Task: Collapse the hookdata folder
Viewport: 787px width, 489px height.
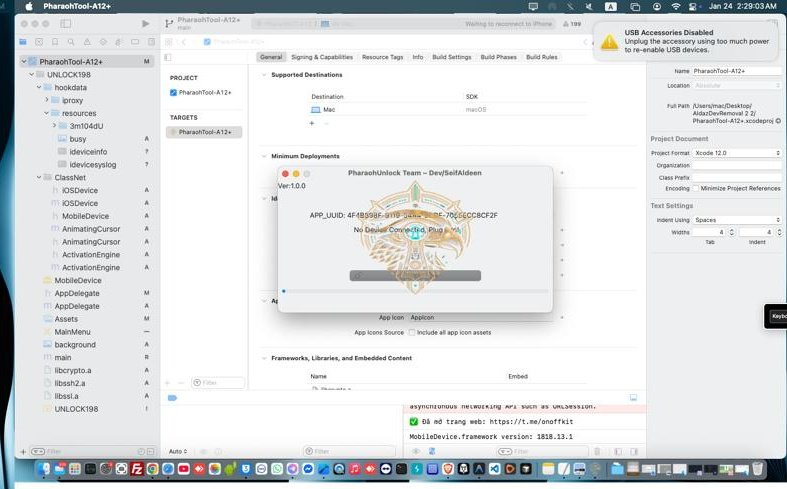Action: pos(39,87)
